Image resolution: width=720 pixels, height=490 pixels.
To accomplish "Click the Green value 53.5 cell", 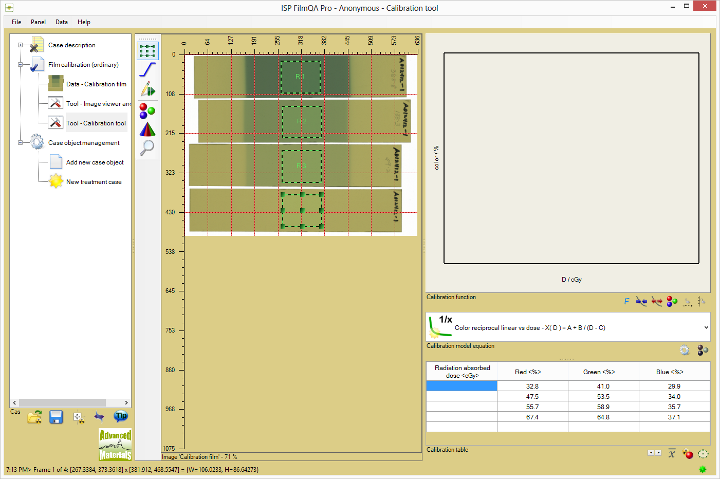I will pos(603,396).
